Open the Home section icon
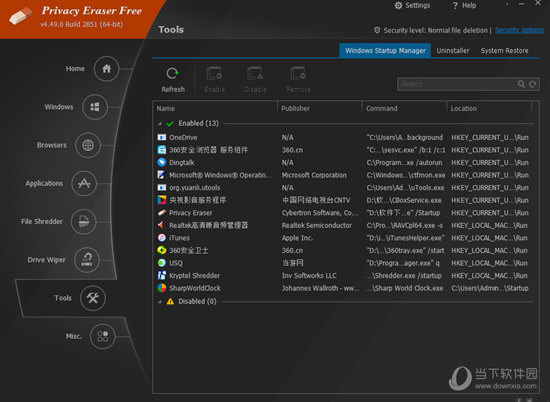Viewport: 550px width, 402px height. (106, 69)
